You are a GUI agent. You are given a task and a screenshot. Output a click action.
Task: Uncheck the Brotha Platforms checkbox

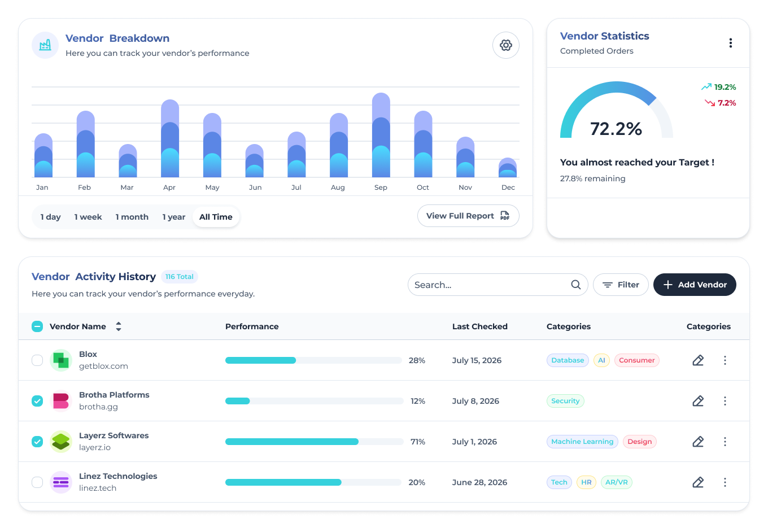pyautogui.click(x=37, y=401)
